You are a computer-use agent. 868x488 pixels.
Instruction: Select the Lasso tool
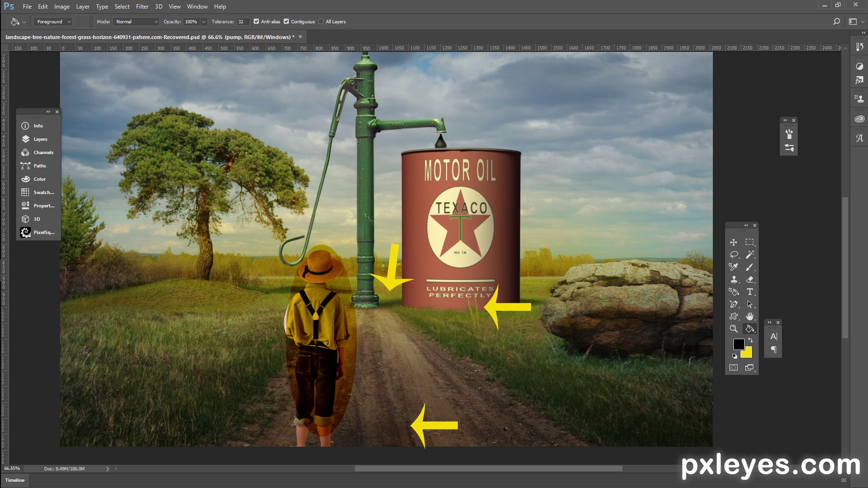coord(733,254)
